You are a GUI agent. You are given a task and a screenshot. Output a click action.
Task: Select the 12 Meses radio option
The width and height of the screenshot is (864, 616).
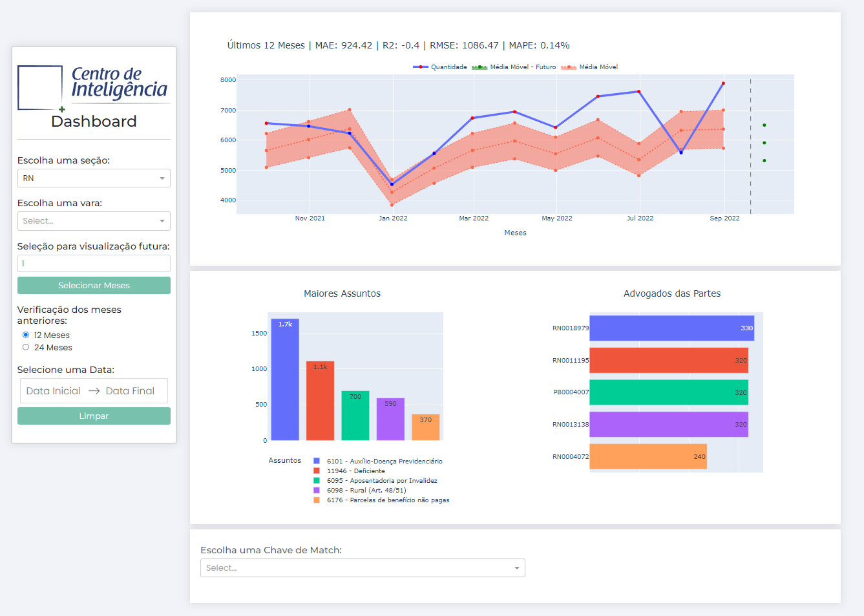pyautogui.click(x=26, y=335)
